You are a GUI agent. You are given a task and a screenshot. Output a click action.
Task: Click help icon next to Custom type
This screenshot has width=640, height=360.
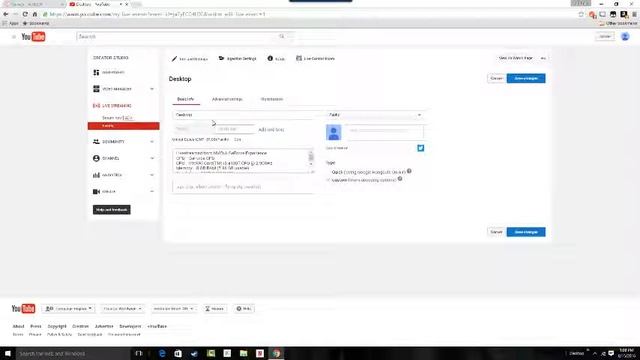coord(400,179)
